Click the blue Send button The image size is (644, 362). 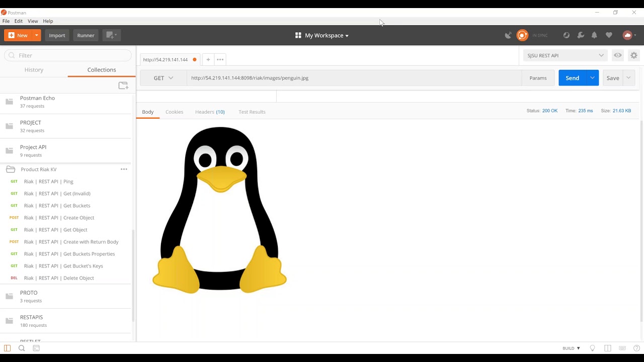[x=572, y=78]
